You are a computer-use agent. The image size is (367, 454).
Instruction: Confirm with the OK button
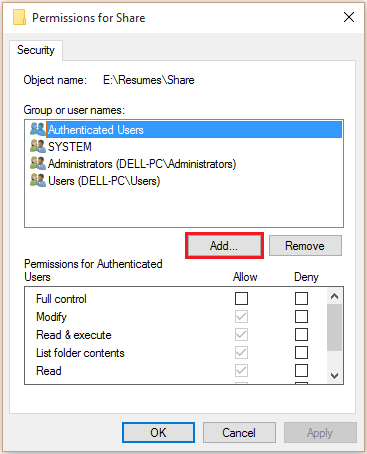pos(158,432)
